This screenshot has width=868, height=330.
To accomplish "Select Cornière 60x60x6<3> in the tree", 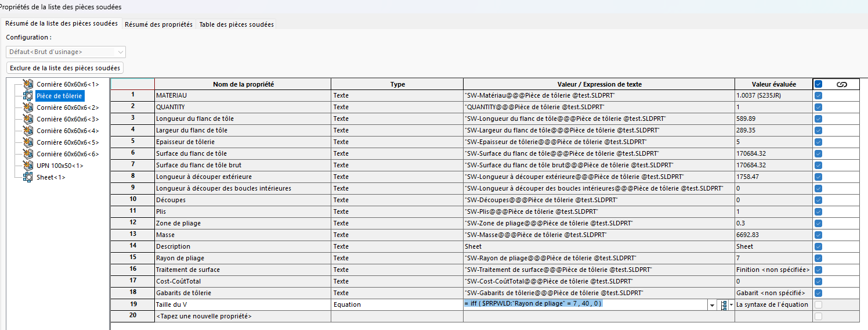I will 67,119.
